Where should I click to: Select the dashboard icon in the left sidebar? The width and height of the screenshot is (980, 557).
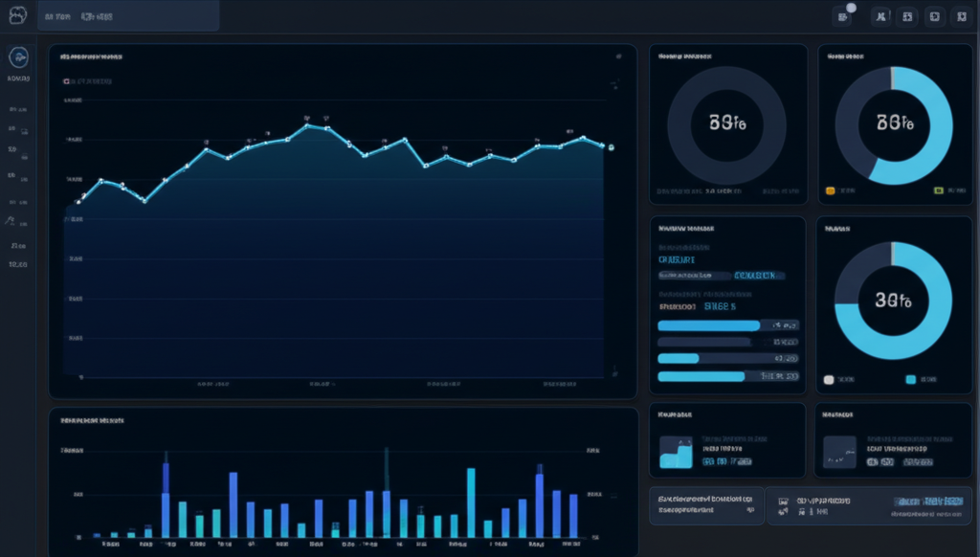click(x=17, y=59)
